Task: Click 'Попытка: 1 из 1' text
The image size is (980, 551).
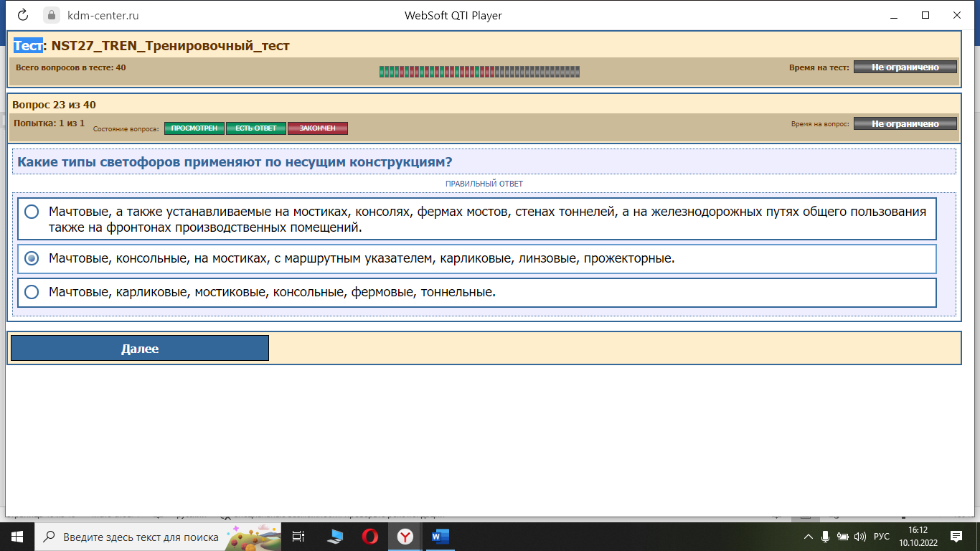Action: (x=49, y=123)
